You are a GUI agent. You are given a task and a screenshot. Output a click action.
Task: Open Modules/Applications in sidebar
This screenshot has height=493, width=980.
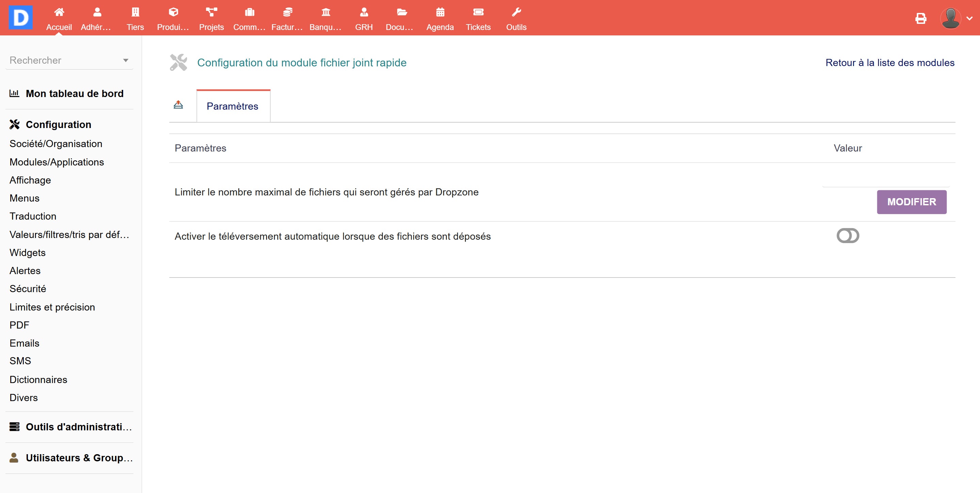tap(57, 162)
